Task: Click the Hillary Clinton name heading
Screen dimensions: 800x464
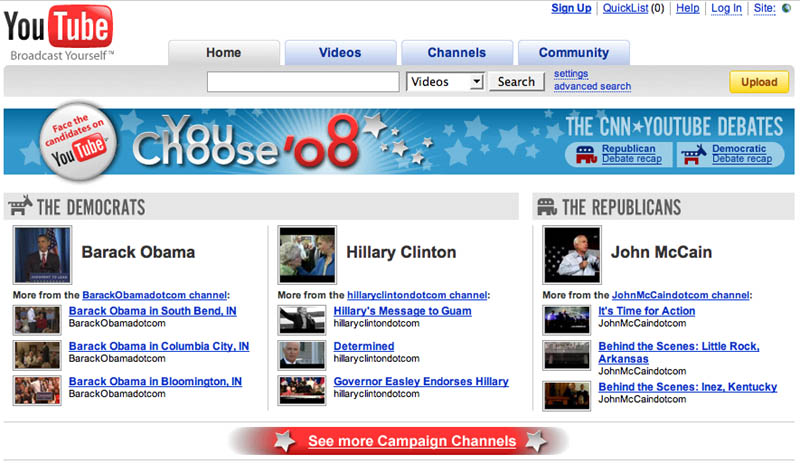Action: point(401,252)
